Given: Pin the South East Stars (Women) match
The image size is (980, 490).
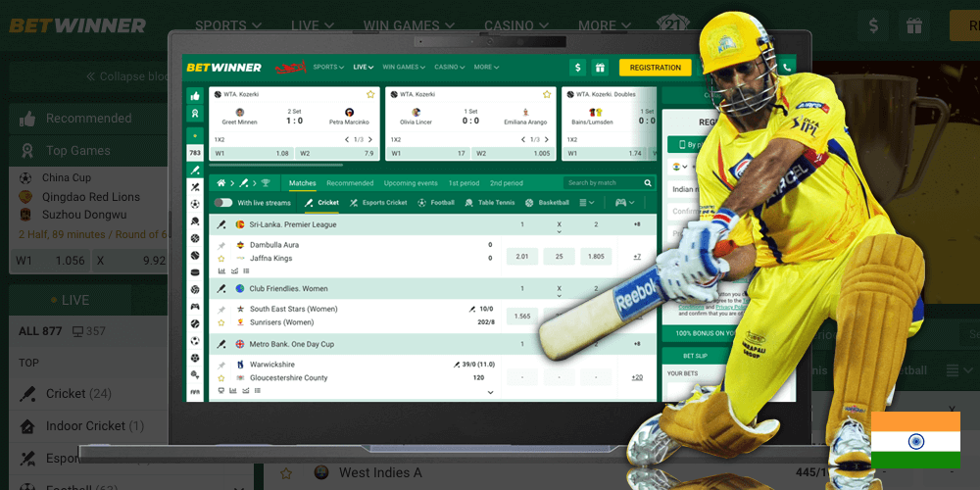Looking at the screenshot, I should (221, 310).
